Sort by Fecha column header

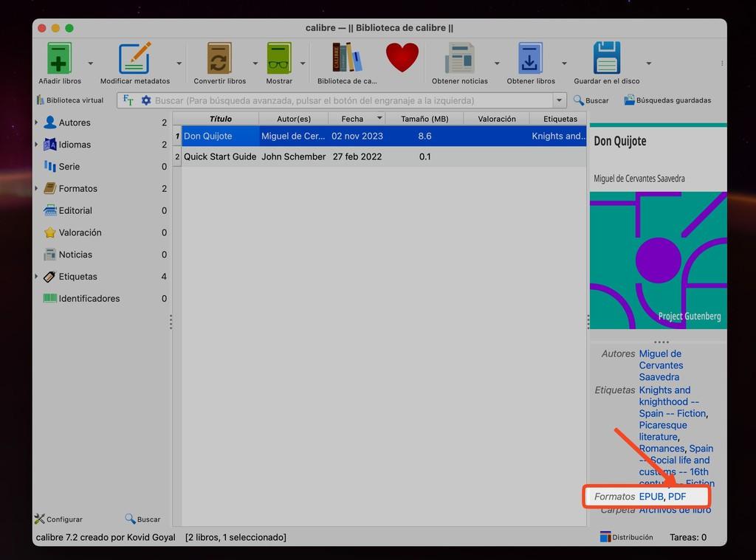(357, 119)
